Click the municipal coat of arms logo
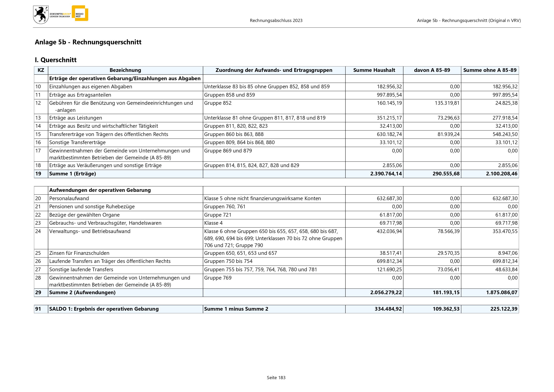 click(x=41, y=15)
